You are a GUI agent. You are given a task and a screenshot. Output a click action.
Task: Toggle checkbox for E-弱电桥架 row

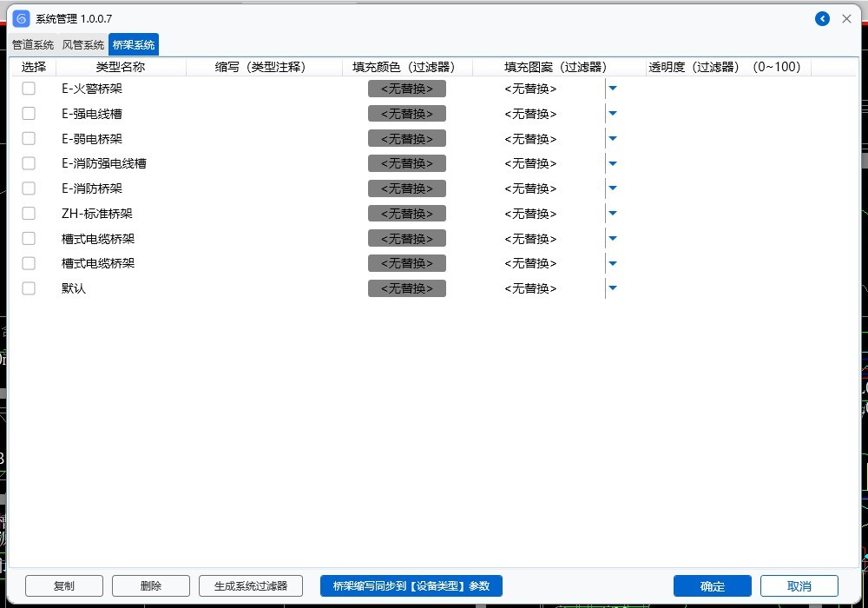point(29,139)
